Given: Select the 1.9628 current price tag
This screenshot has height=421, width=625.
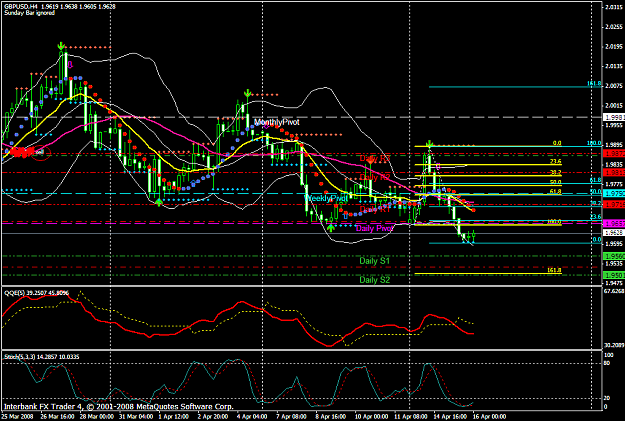Looking at the screenshot, I should coord(614,233).
